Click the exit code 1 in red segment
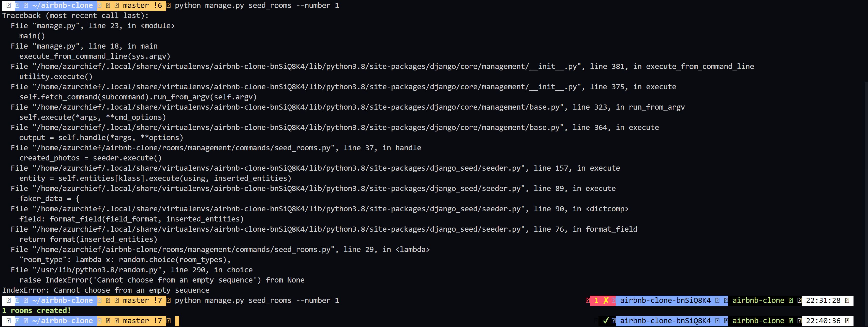The width and height of the screenshot is (868, 327). pos(596,300)
